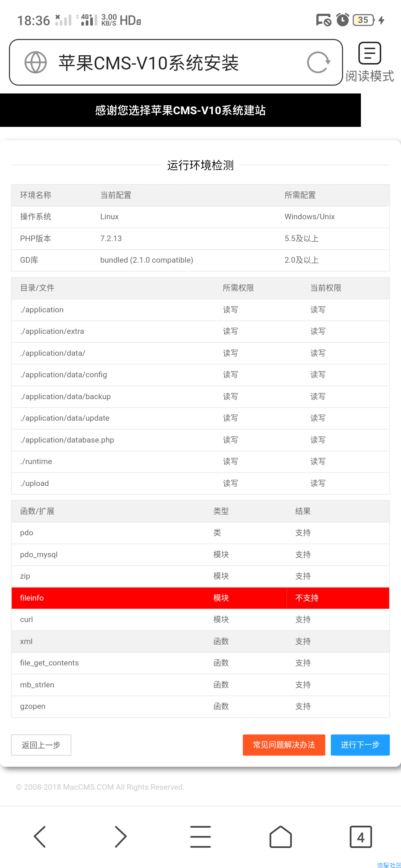Click the 返回上一步 button
Image resolution: width=401 pixels, height=868 pixels.
[41, 745]
